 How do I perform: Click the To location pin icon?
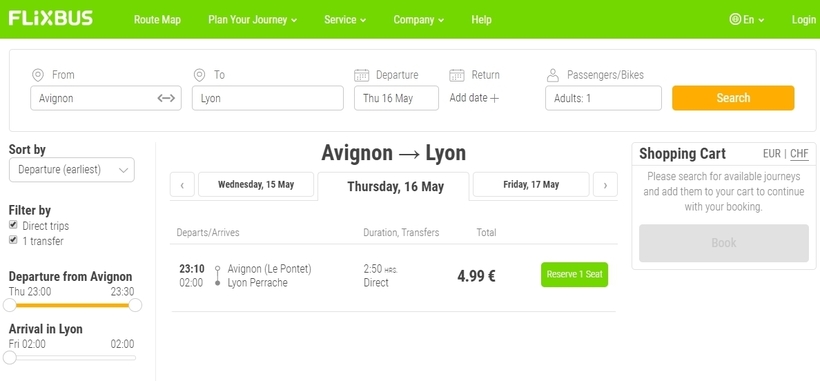point(199,75)
